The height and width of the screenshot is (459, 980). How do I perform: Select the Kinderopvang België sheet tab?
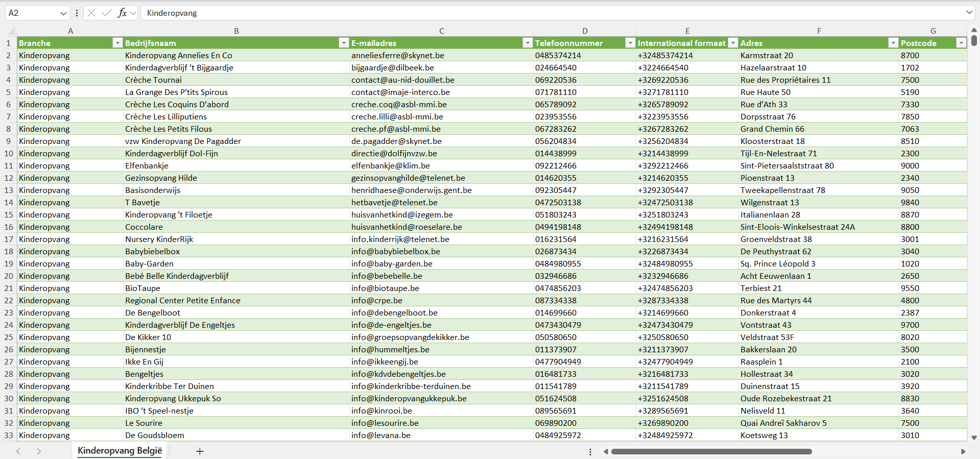pos(119,451)
